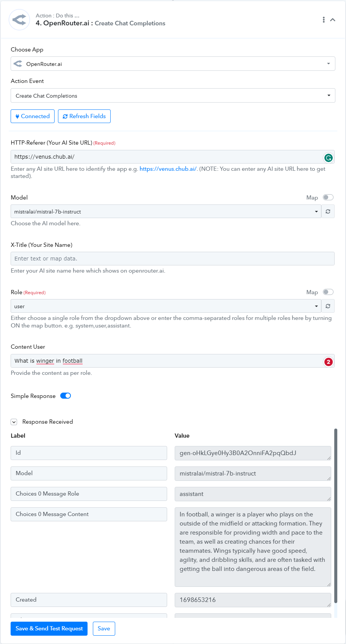Open the venus.chub.ai example link
The width and height of the screenshot is (346, 644).
[x=168, y=169]
